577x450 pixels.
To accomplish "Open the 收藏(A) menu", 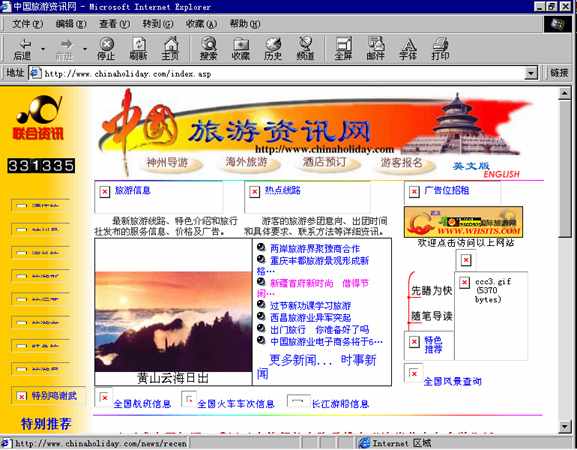I will pos(201,24).
